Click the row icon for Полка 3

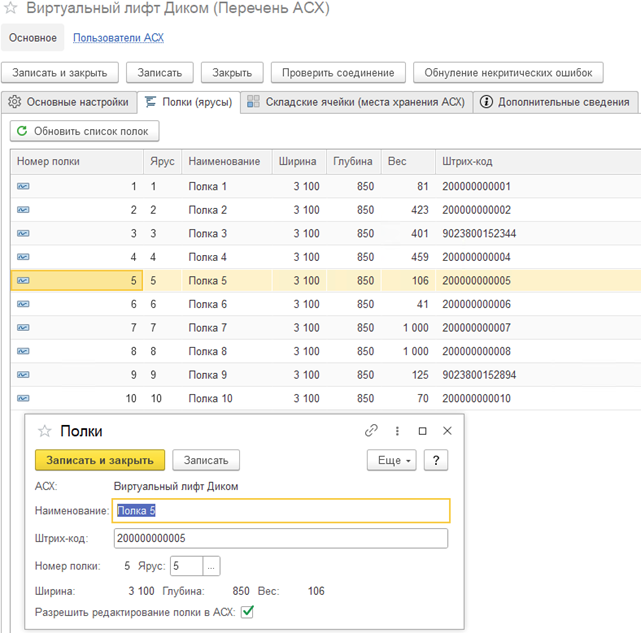23,233
